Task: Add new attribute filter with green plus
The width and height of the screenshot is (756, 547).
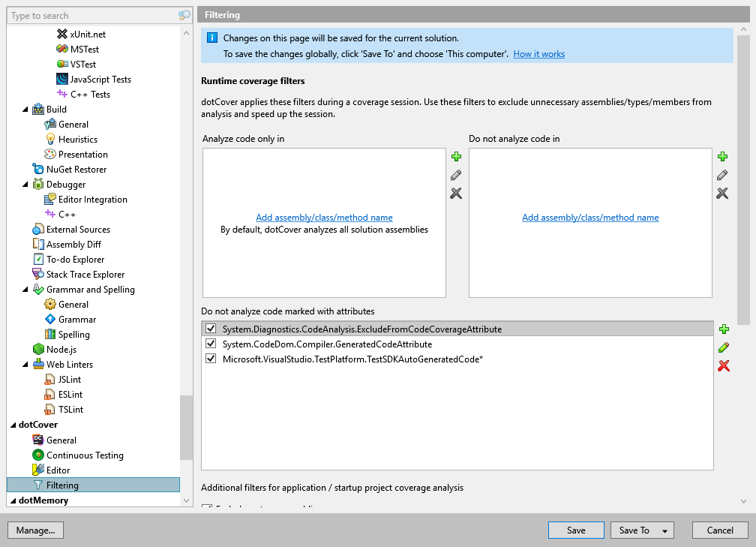Action: click(x=724, y=329)
